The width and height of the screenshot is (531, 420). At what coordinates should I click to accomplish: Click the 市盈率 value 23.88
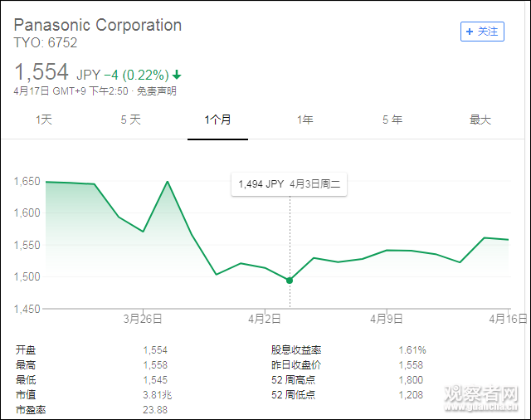click(155, 410)
